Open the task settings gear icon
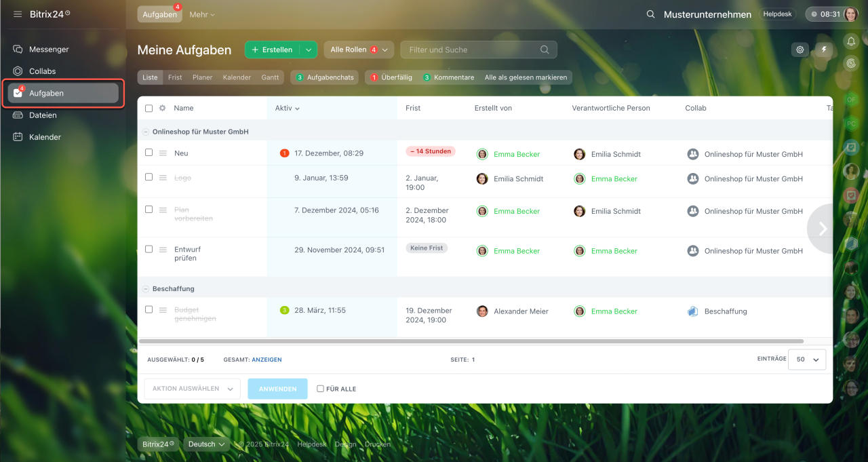Screen dimensions: 868x462 (800, 50)
